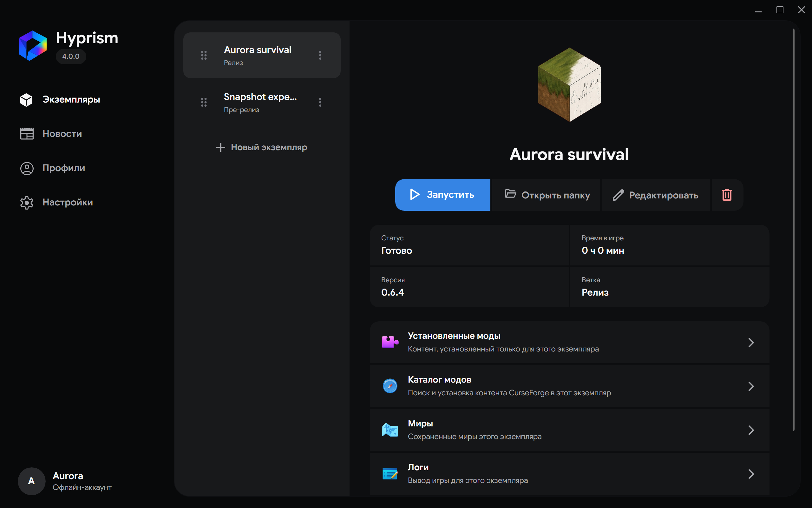Maximize the Hyprism window
The height and width of the screenshot is (508, 812).
780,10
